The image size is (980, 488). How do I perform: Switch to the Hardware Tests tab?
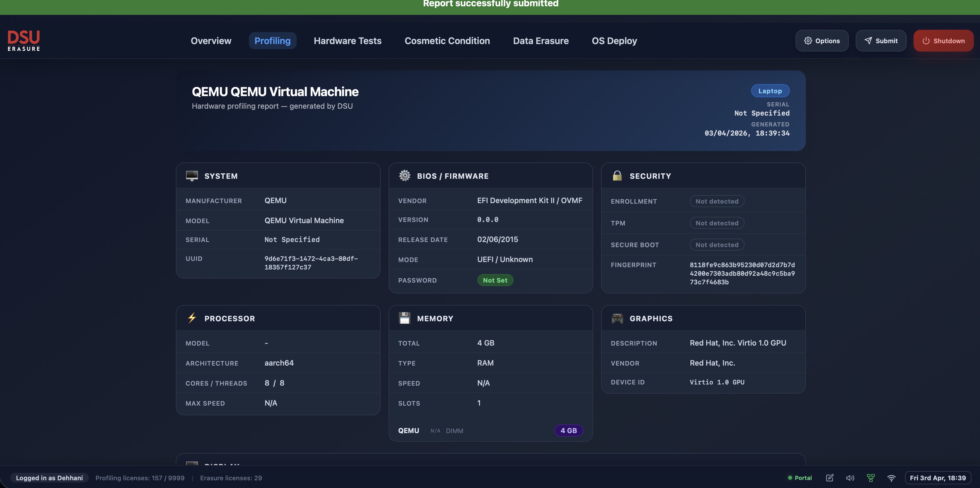click(347, 41)
